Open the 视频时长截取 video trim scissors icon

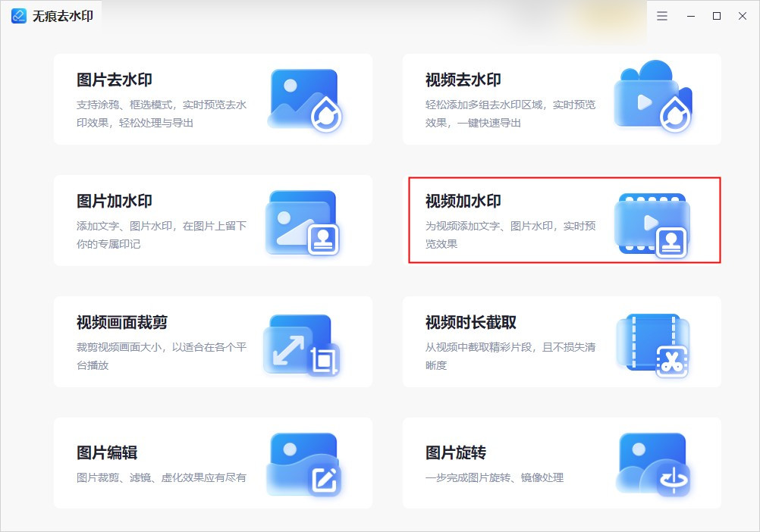coord(653,342)
